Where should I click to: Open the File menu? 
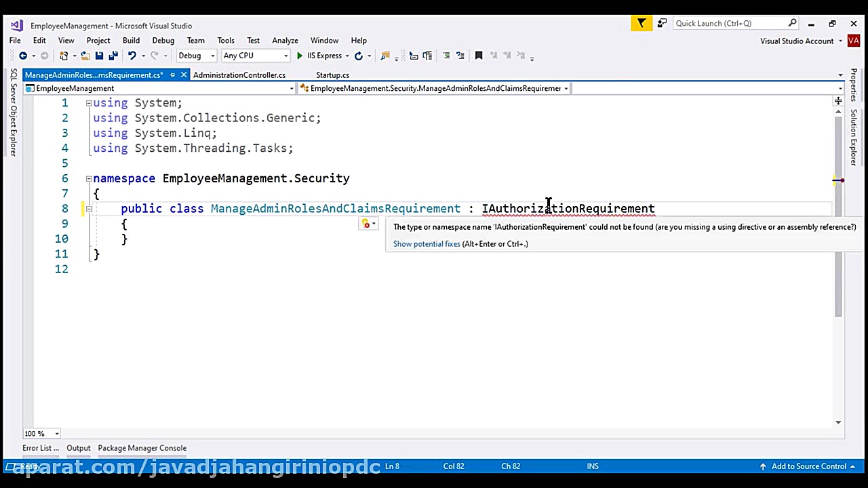click(15, 41)
